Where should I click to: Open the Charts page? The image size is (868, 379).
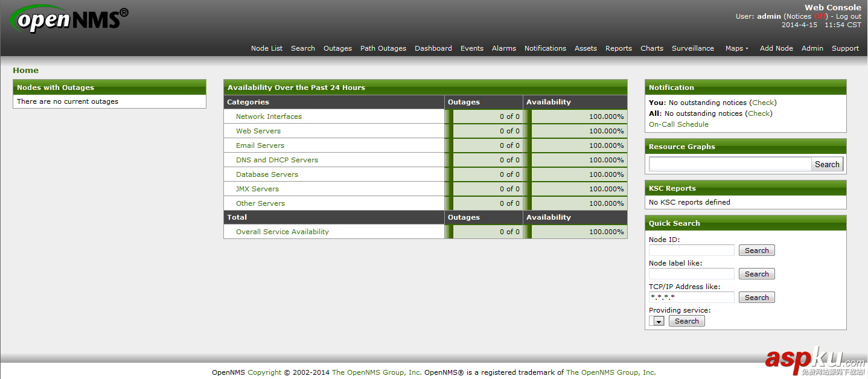652,48
